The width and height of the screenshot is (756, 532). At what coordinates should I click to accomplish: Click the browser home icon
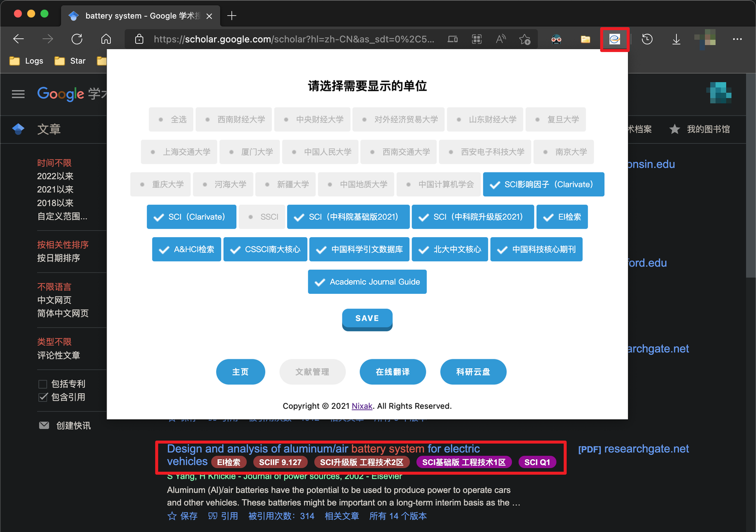point(106,39)
